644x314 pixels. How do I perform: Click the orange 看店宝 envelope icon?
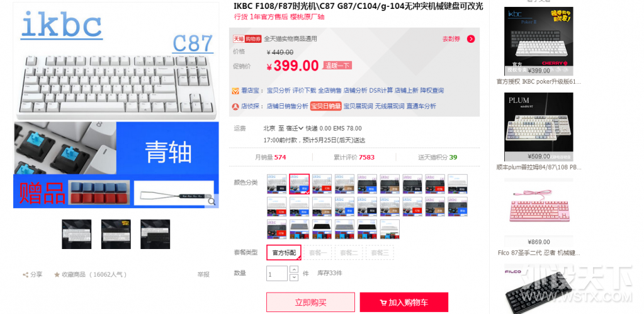point(235,91)
